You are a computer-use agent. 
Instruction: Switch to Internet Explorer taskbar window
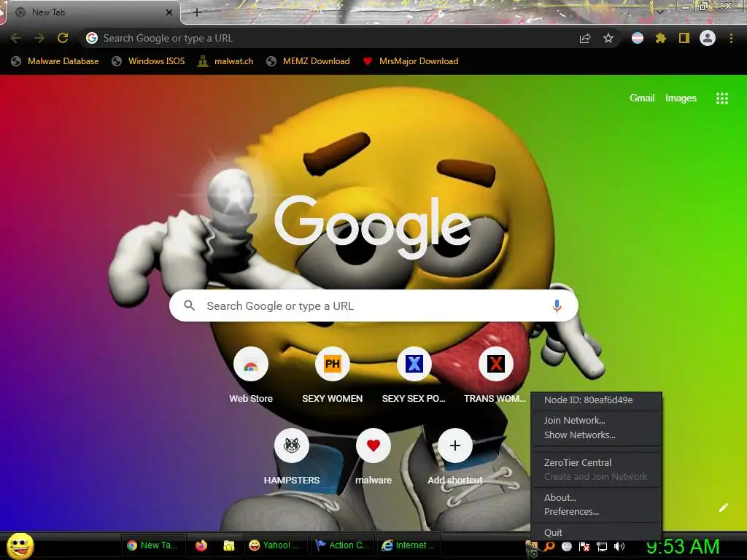pyautogui.click(x=409, y=545)
